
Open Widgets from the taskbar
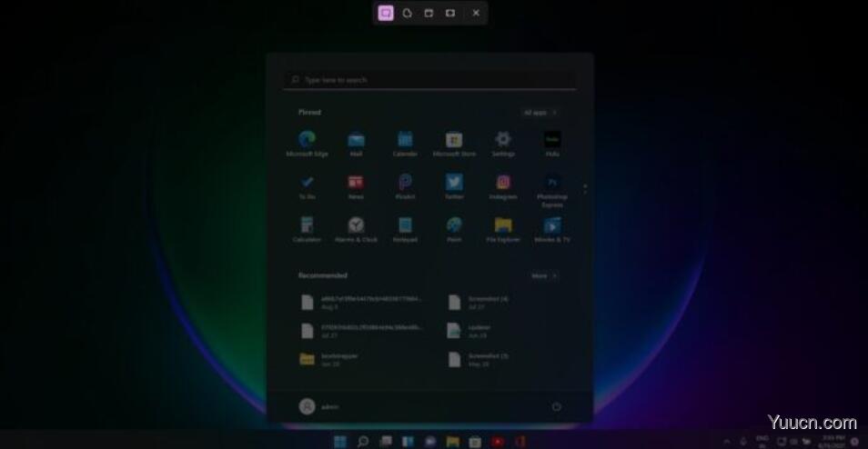coord(408,441)
